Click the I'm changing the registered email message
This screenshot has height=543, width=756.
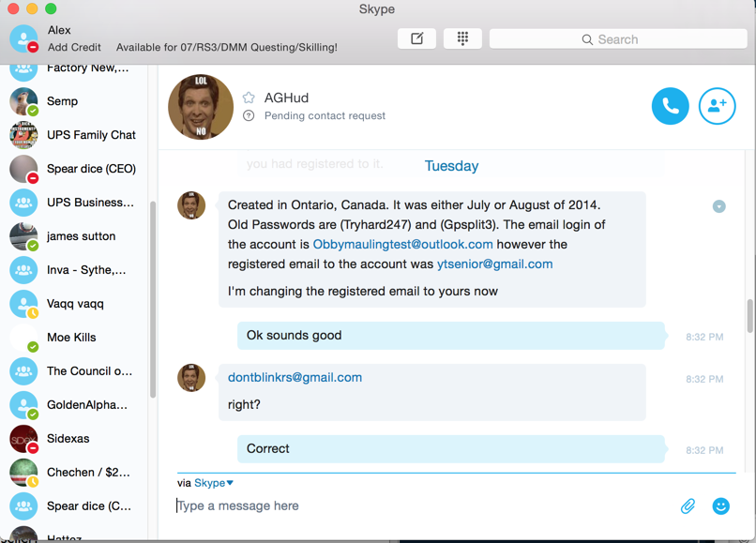point(363,292)
